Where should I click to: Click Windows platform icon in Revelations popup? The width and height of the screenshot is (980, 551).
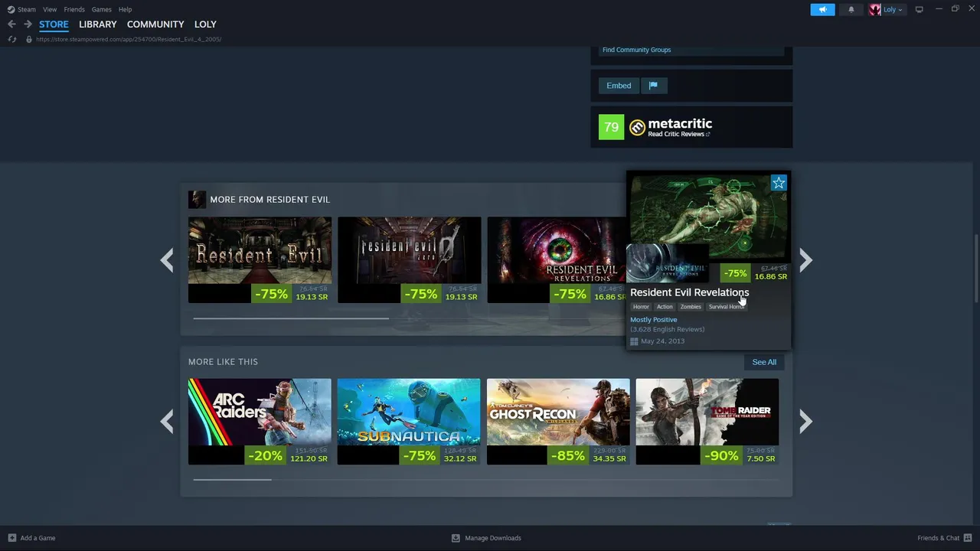coord(634,341)
